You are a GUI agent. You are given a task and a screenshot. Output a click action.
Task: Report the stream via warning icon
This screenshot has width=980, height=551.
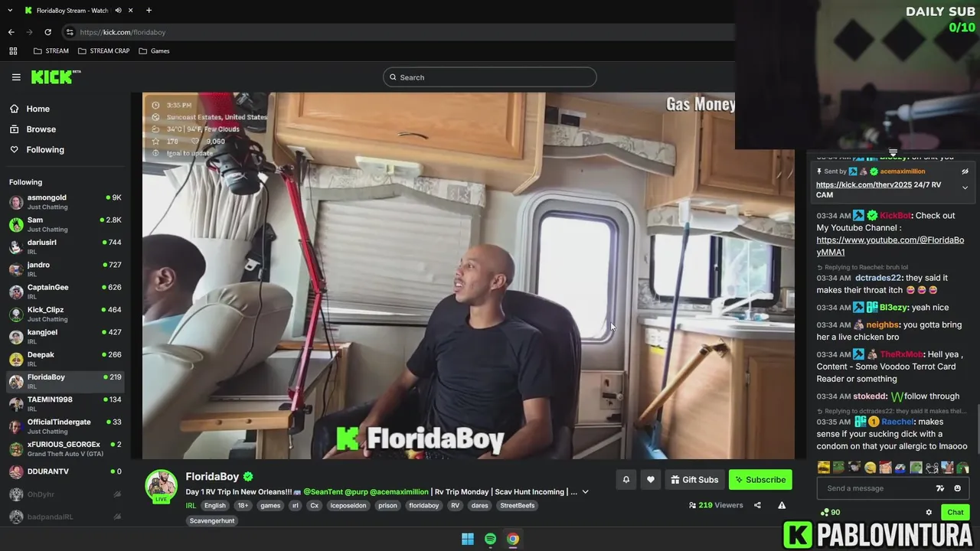782,505
